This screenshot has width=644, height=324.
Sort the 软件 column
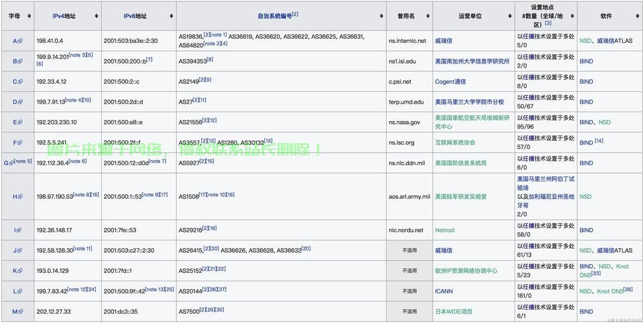(x=639, y=16)
